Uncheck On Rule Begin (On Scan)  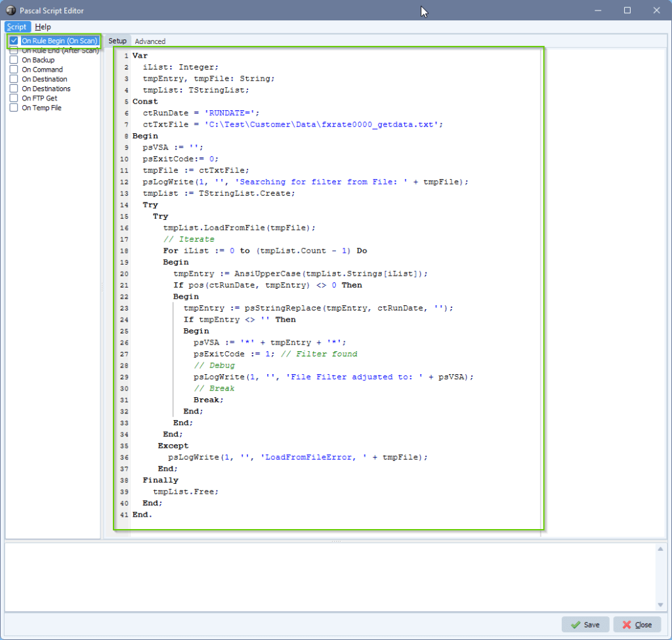coord(13,40)
